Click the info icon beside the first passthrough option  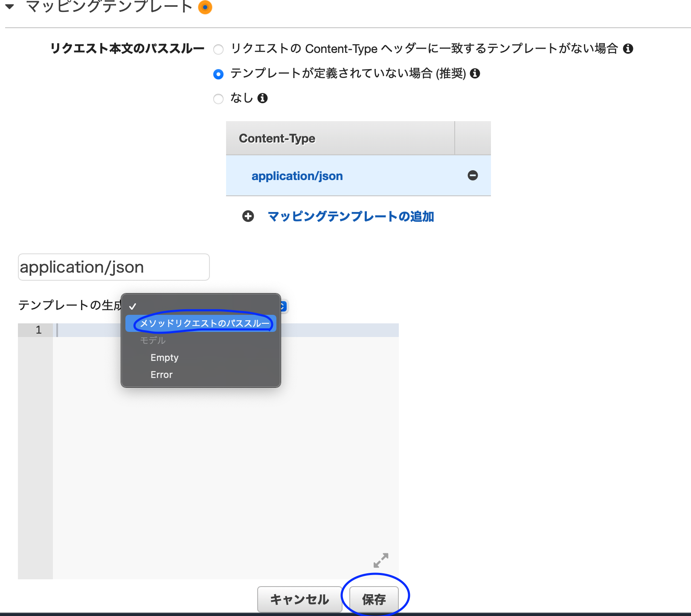click(x=629, y=49)
